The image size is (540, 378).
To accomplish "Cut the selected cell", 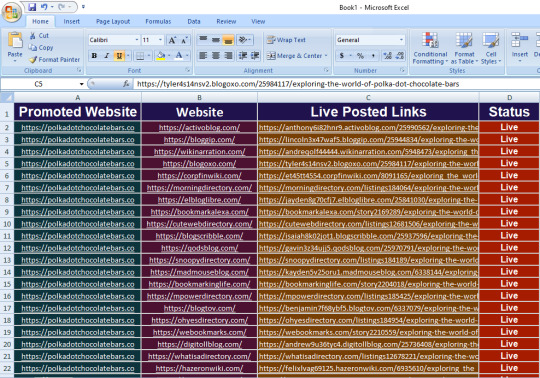I will click(x=39, y=35).
